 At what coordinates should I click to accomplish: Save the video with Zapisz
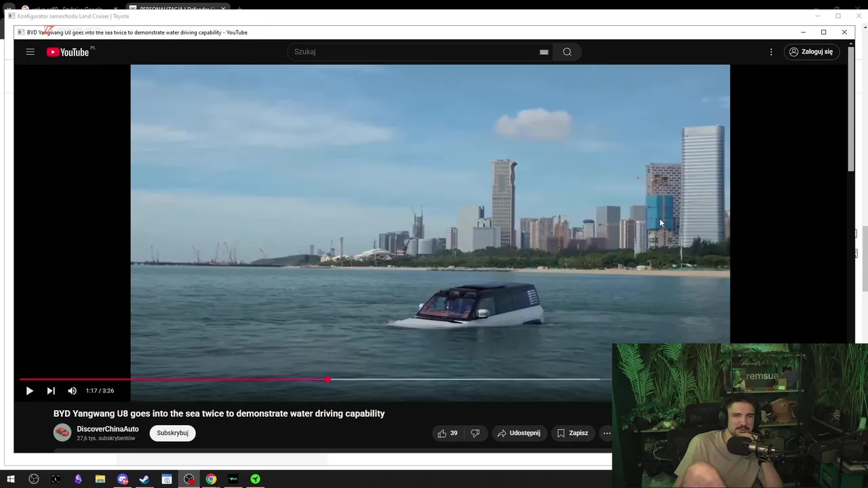572,433
